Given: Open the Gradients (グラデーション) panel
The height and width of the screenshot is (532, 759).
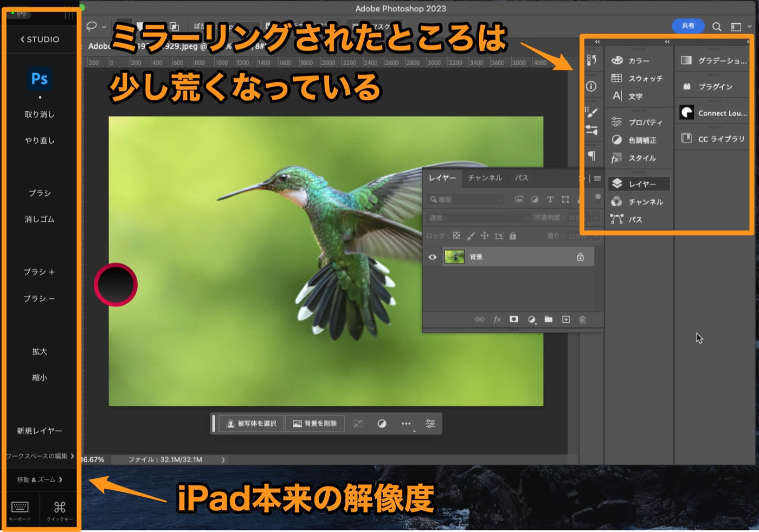Looking at the screenshot, I should coord(714,60).
